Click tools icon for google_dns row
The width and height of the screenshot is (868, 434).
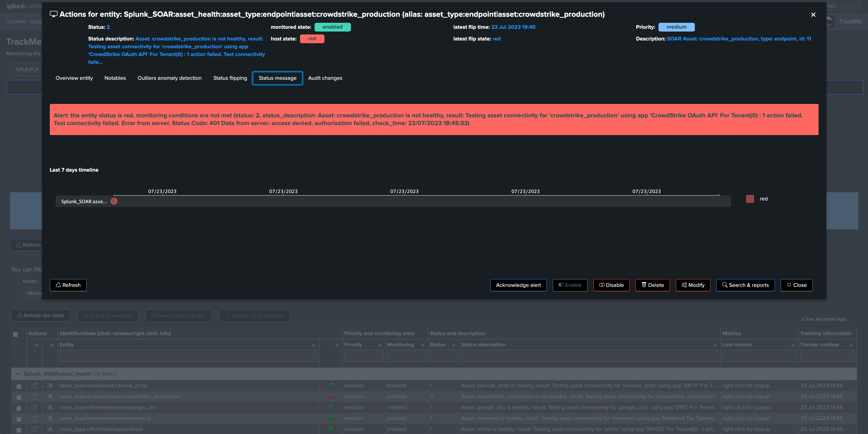pyautogui.click(x=50, y=407)
